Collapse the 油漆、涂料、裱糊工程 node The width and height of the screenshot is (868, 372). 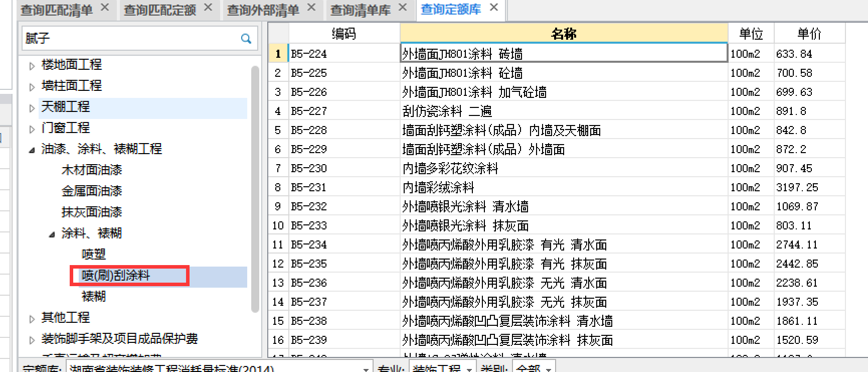coord(32,150)
